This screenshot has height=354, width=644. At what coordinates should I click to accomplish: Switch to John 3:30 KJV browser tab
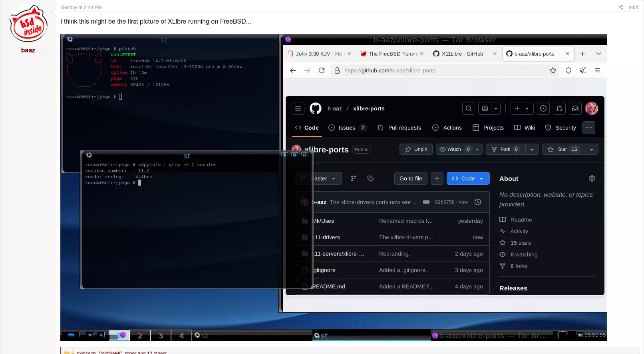click(x=319, y=54)
